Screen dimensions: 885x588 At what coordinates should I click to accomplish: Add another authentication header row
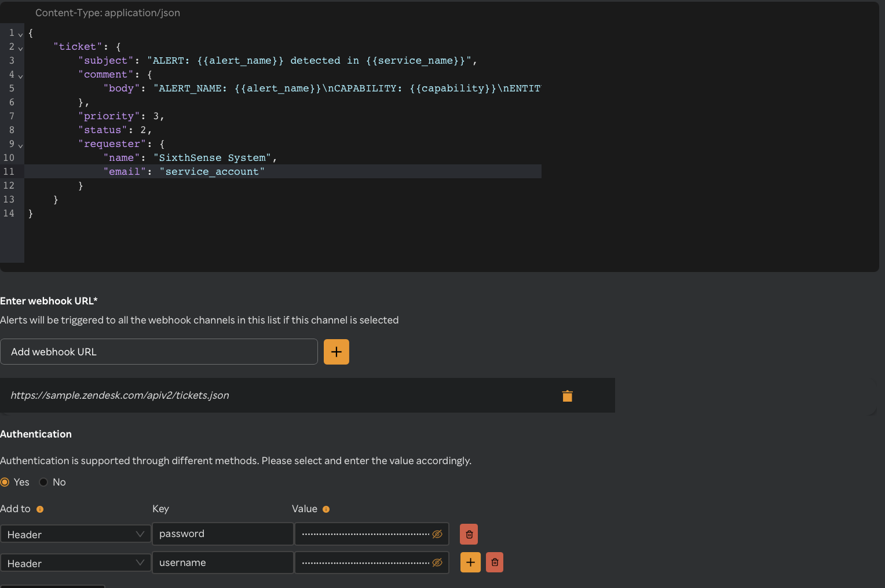(470, 562)
